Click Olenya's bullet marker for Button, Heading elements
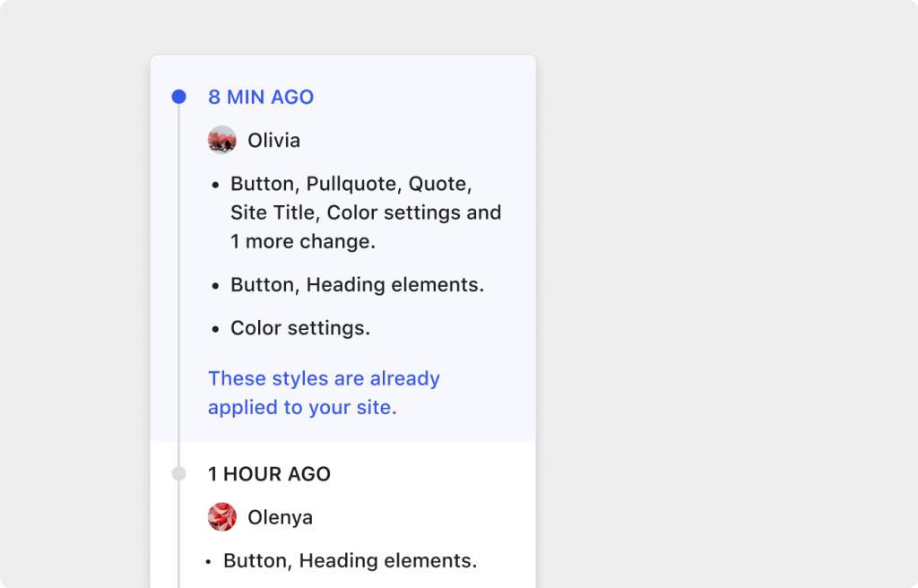 (207, 560)
